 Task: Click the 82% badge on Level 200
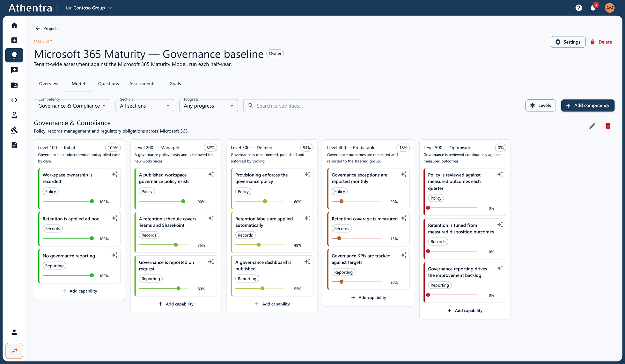coord(210,147)
